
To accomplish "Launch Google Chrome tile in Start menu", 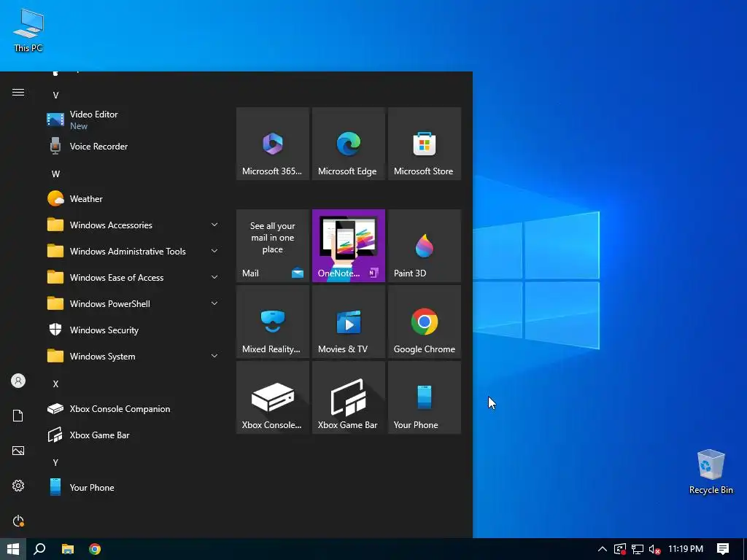I will click(x=424, y=322).
